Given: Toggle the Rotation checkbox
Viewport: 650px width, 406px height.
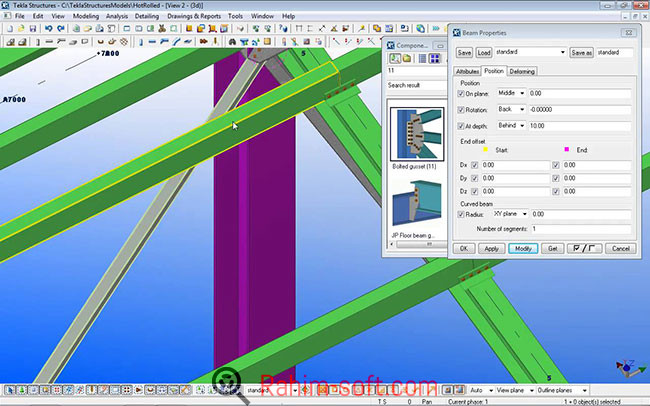Looking at the screenshot, I should pyautogui.click(x=461, y=109).
